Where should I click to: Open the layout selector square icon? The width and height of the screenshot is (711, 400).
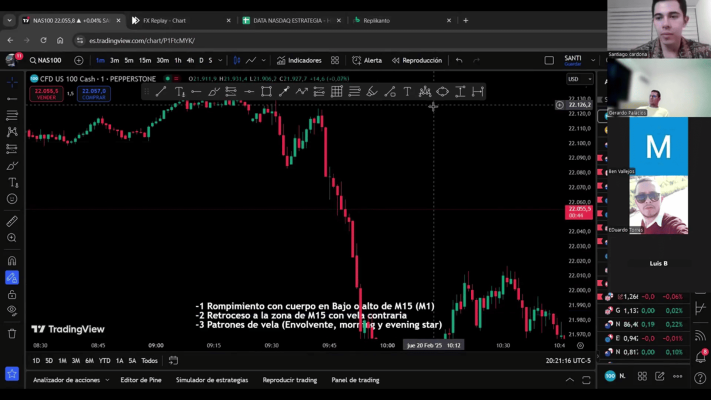point(549,60)
